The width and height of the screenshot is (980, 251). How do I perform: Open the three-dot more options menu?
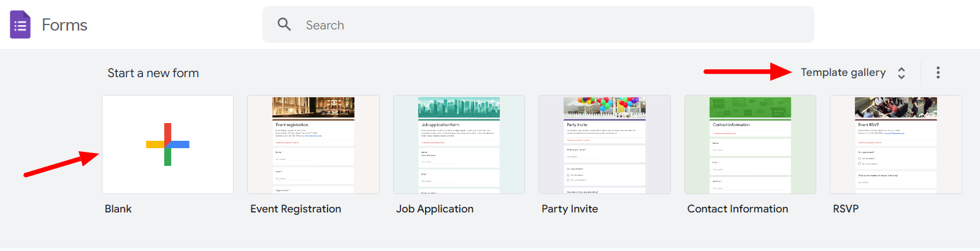pyautogui.click(x=938, y=73)
